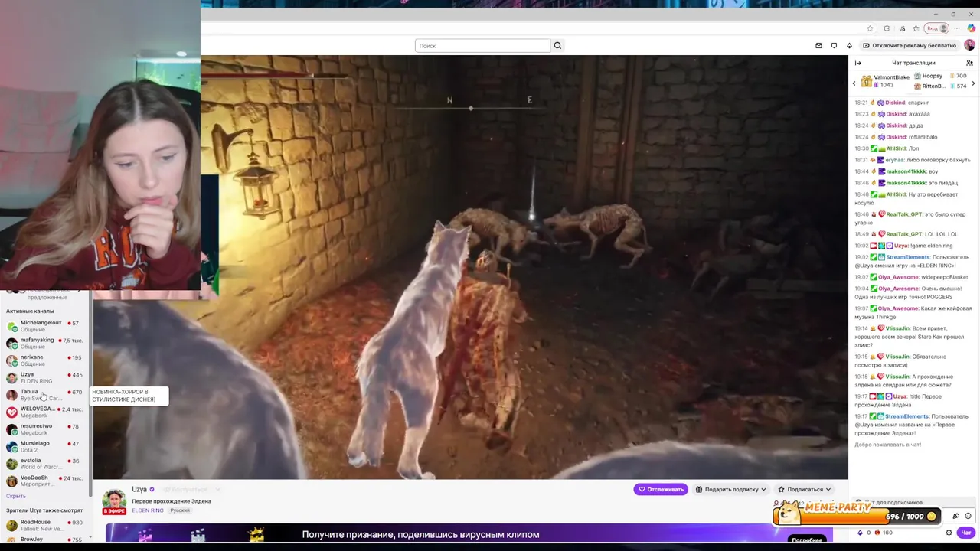
Task: Open the user profile avatar menu
Action: (969, 45)
